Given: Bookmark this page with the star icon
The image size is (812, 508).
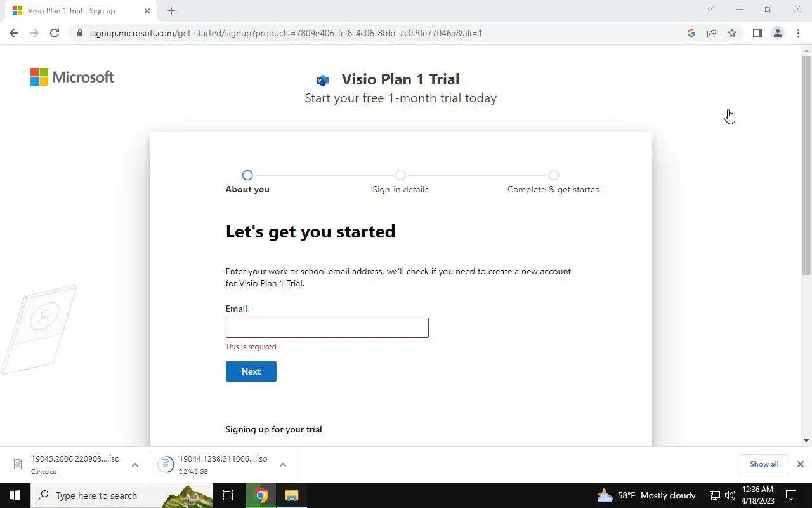Looking at the screenshot, I should [x=732, y=33].
